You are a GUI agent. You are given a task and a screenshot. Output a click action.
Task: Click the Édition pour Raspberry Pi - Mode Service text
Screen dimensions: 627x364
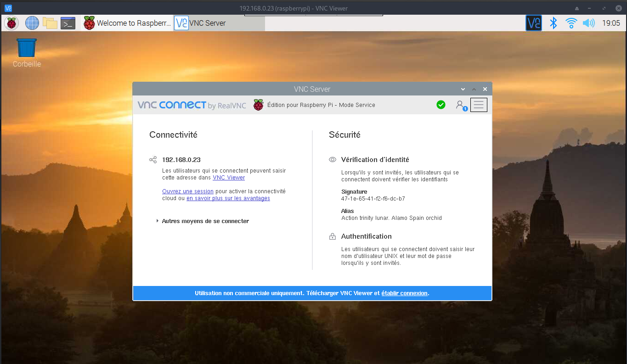point(321,105)
